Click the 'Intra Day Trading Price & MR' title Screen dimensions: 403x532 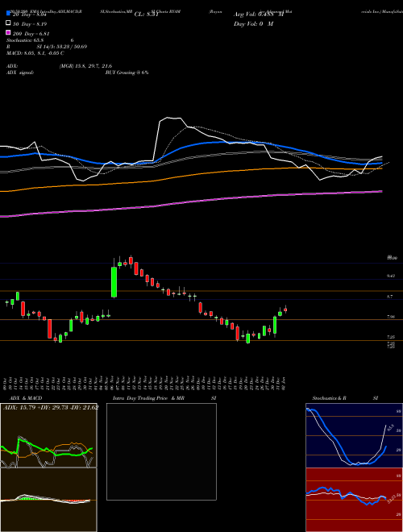[148, 398]
